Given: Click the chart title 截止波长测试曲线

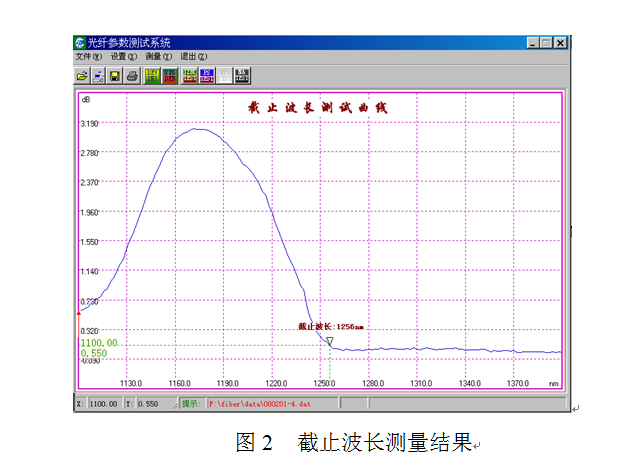Looking at the screenshot, I should [317, 108].
